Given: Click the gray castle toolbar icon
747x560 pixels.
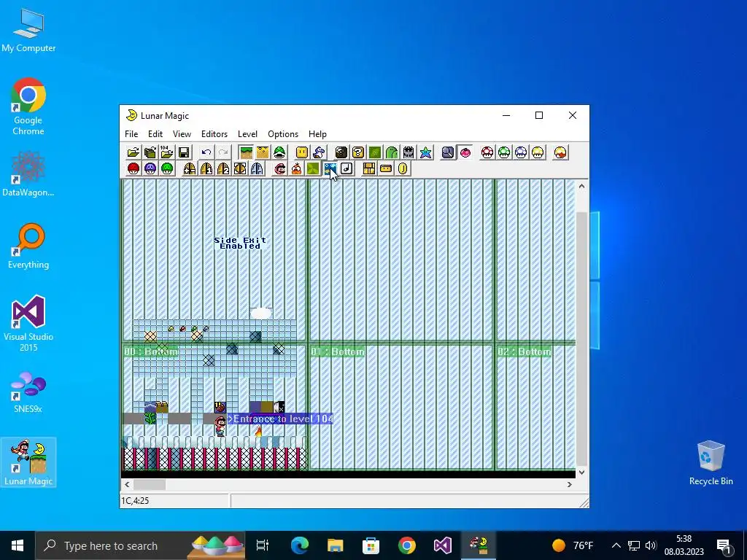Looking at the screenshot, I should click(409, 152).
